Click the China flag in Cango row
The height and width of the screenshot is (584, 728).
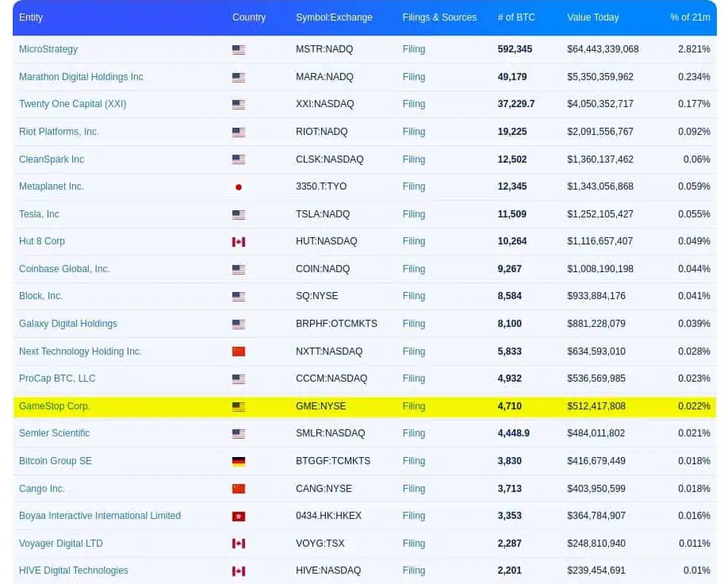pyautogui.click(x=239, y=489)
